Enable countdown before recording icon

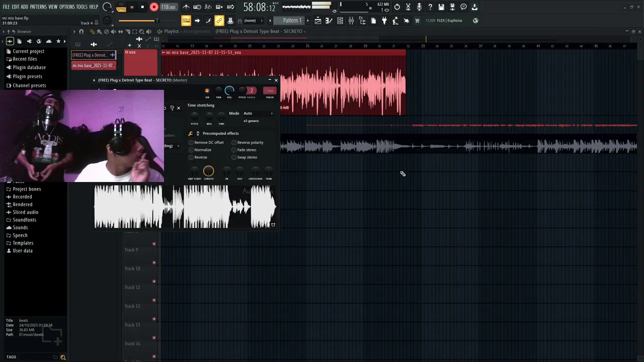point(208,7)
